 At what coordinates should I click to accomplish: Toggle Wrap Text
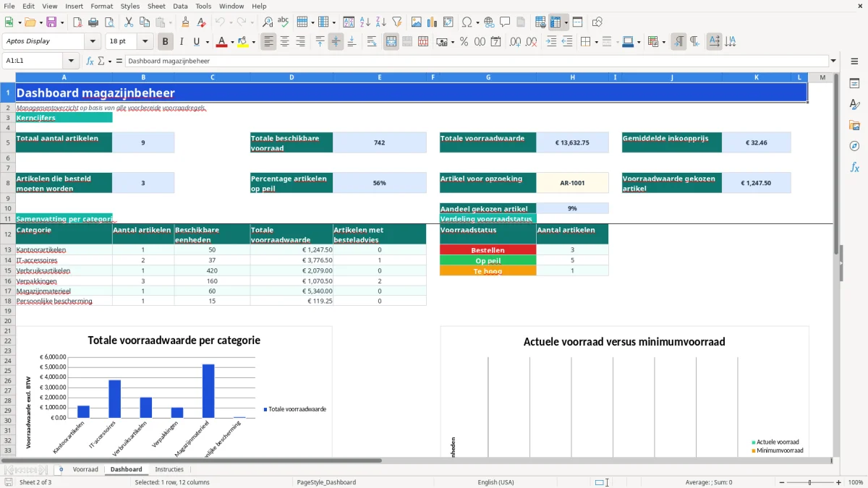[x=372, y=41]
